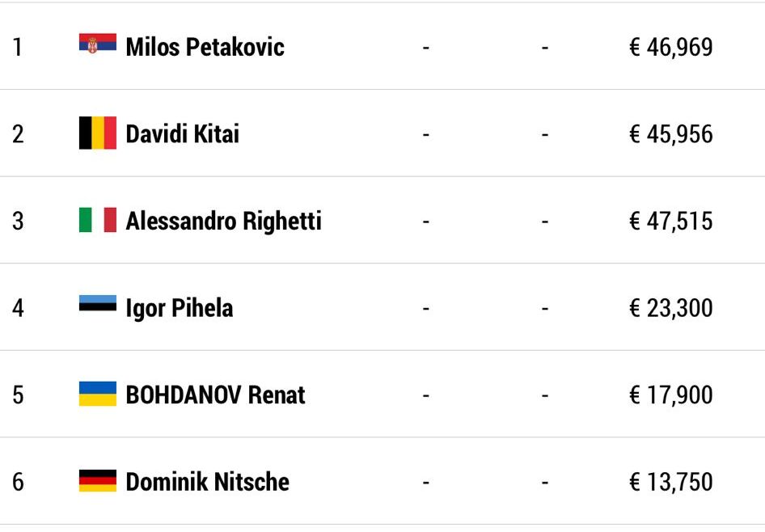Image resolution: width=765 pixels, height=532 pixels.
Task: Select the € 46,969 prize amount
Action: (671, 48)
